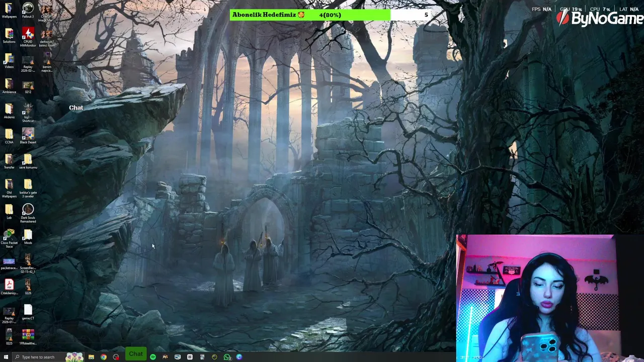Select the darksouls1 birinci kısım file
The height and width of the screenshot is (362, 644).
[47, 37]
